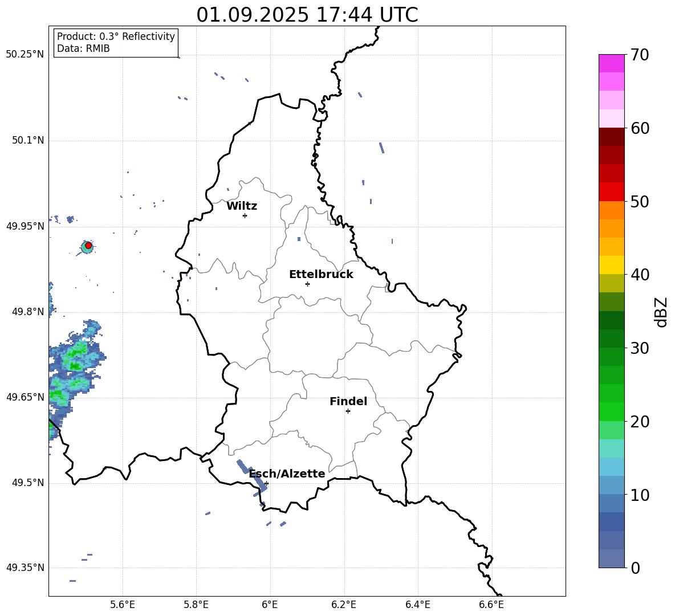This screenshot has width=675, height=616.
Task: Click the 6.6°E longitude label
Action: coord(491,605)
